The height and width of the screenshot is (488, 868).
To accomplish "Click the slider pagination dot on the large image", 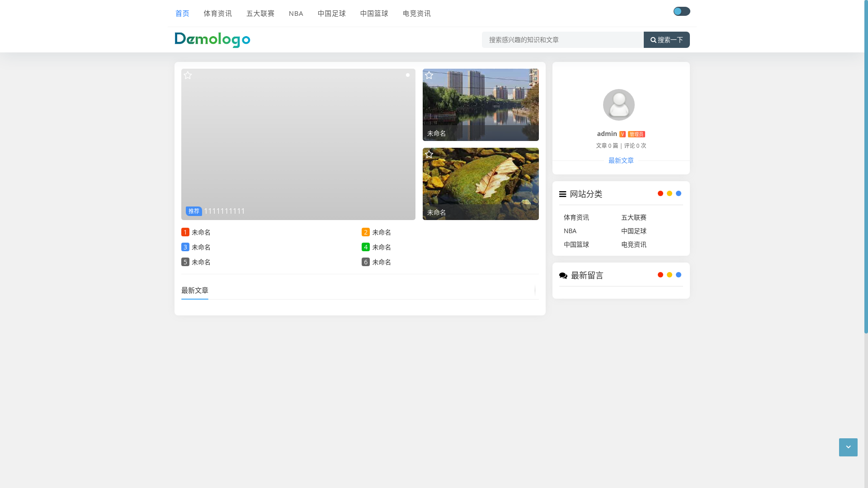I will (x=408, y=75).
